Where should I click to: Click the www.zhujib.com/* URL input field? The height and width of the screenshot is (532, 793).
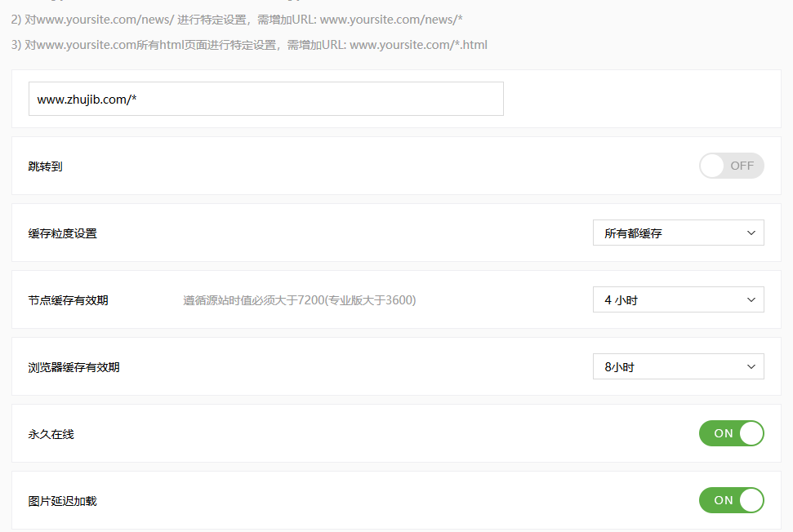pos(265,99)
